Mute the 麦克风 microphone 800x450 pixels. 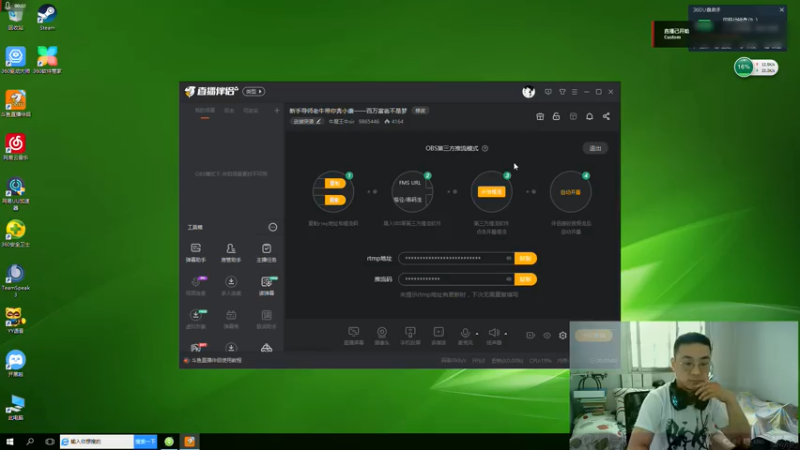coord(465,336)
